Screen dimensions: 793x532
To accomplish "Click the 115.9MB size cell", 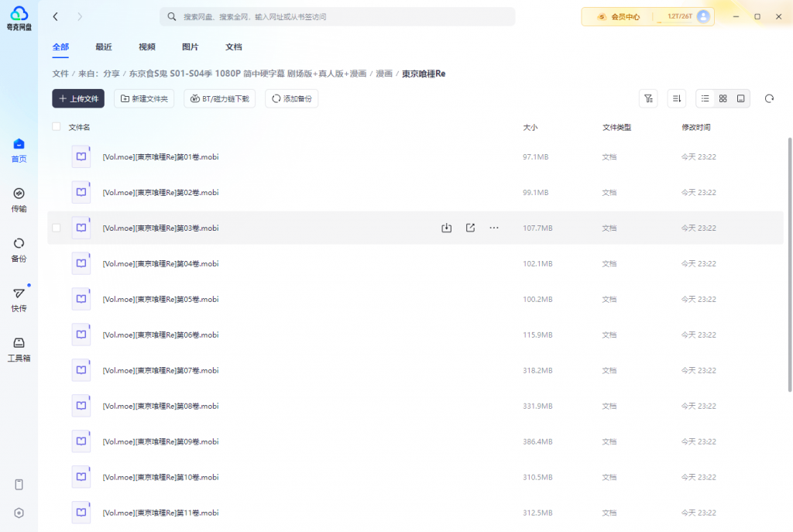I will [537, 335].
